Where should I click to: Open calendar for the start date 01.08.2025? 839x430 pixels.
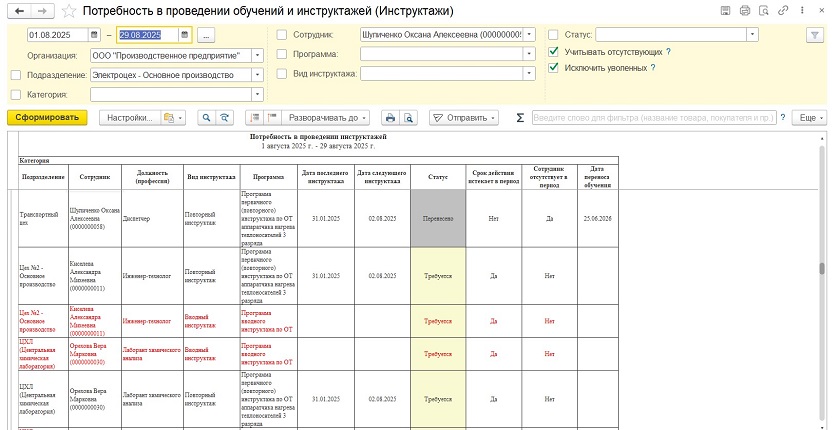[94, 35]
